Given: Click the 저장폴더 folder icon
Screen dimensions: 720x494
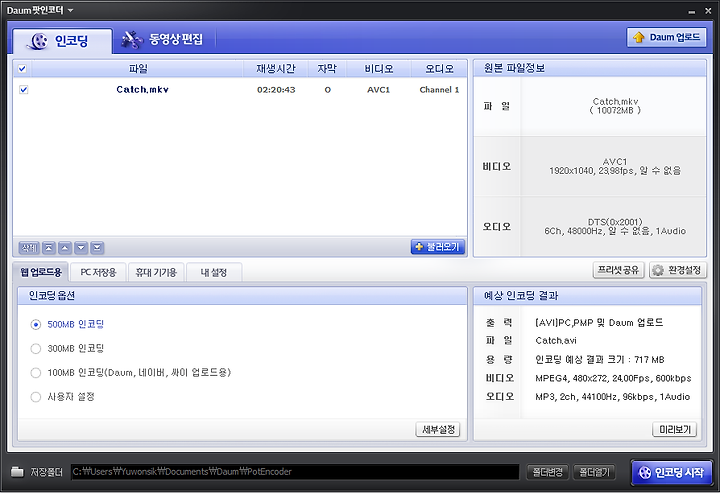Looking at the screenshot, I should (x=17, y=472).
